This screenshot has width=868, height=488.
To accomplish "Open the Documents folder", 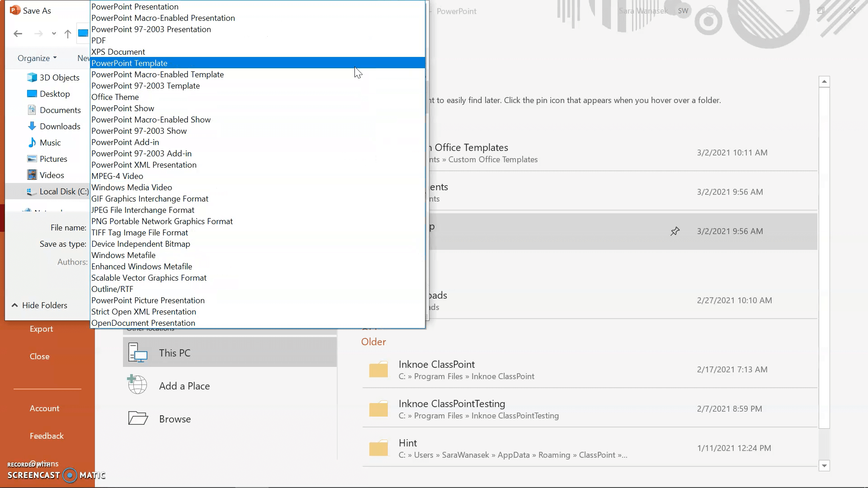I will (x=60, y=110).
